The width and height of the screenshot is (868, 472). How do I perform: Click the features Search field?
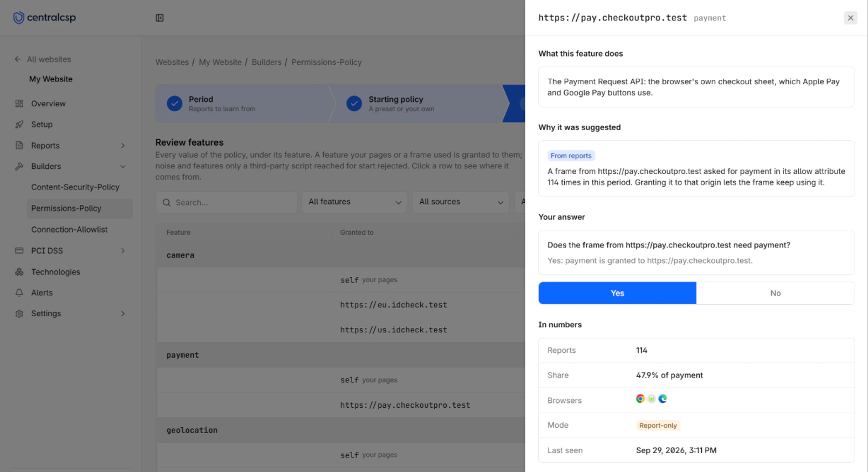tap(226, 202)
